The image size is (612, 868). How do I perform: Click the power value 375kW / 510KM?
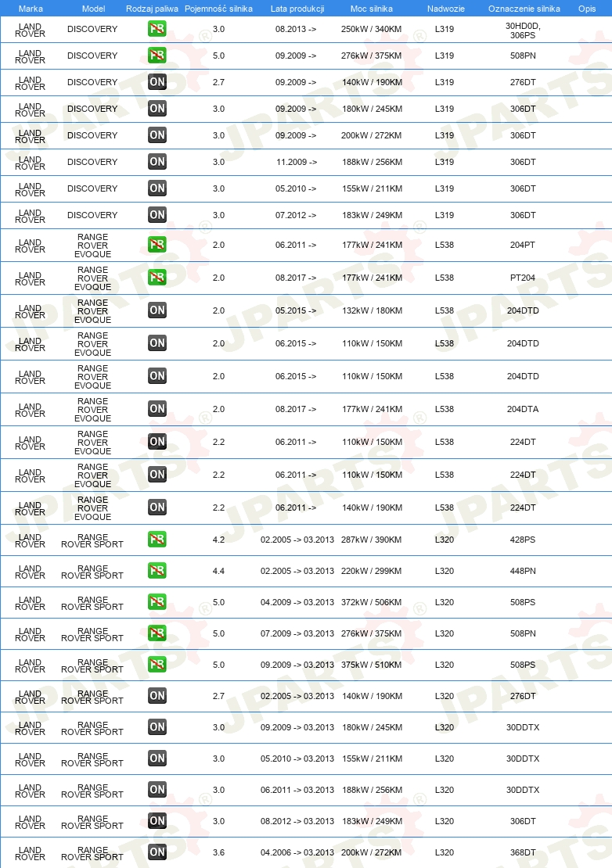372,665
